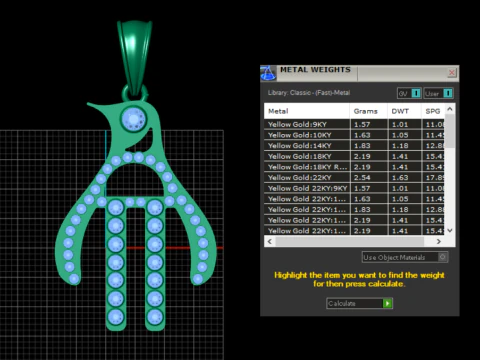Click the horizontal scrollbar thumb
This screenshot has width=480, height=360.
point(349,241)
